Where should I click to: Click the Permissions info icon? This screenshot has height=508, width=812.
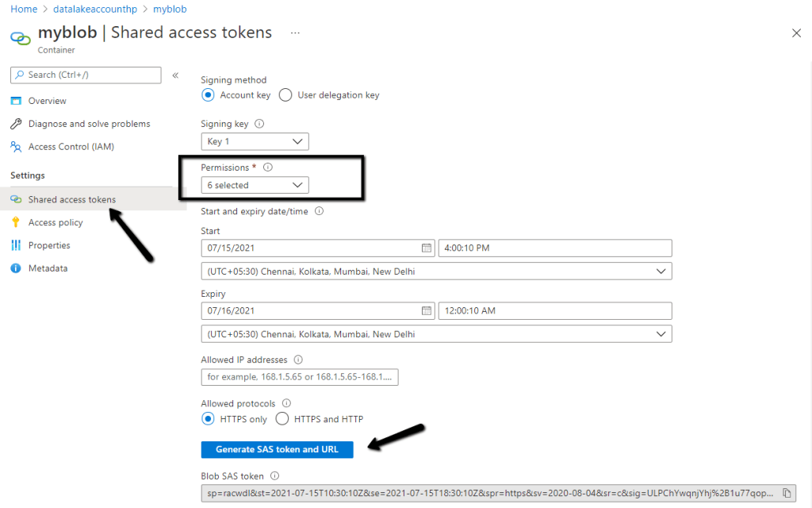pyautogui.click(x=267, y=167)
